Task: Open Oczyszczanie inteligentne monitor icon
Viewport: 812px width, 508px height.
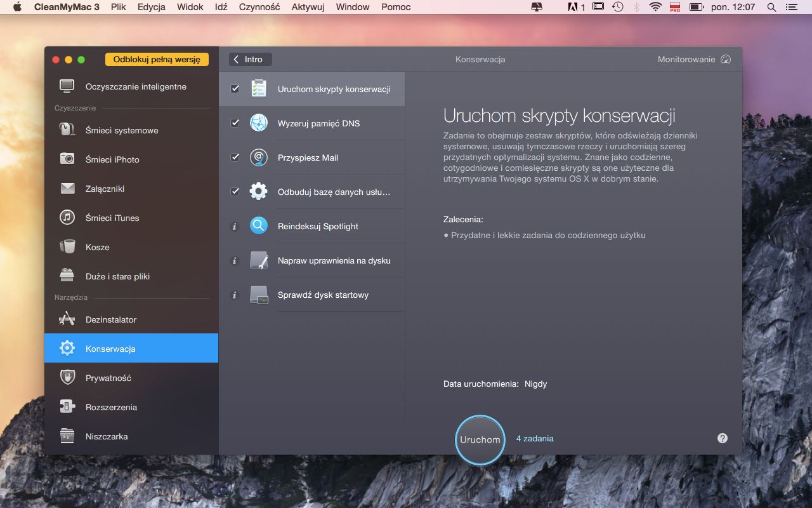Action: click(x=67, y=86)
